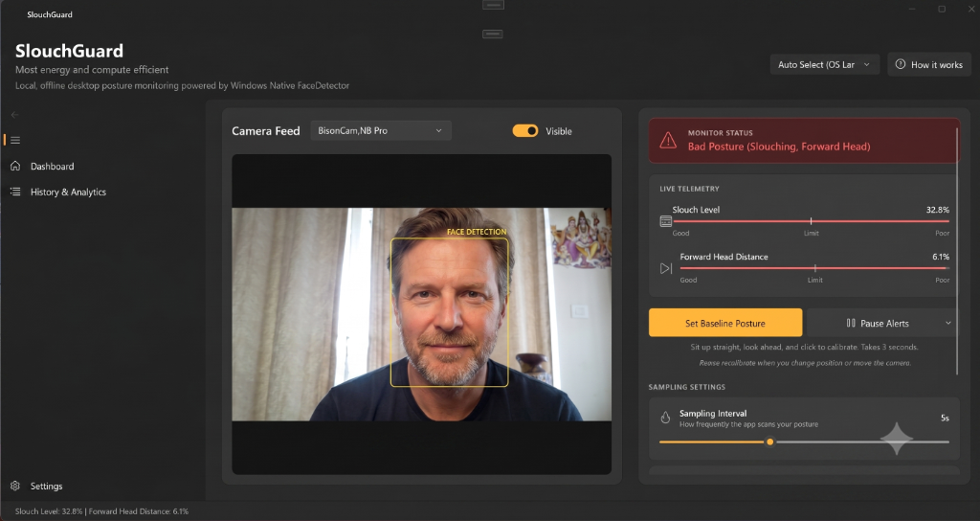This screenshot has width=980, height=521.
Task: Expand the Pause Alerts options chevron
Action: [x=948, y=324]
